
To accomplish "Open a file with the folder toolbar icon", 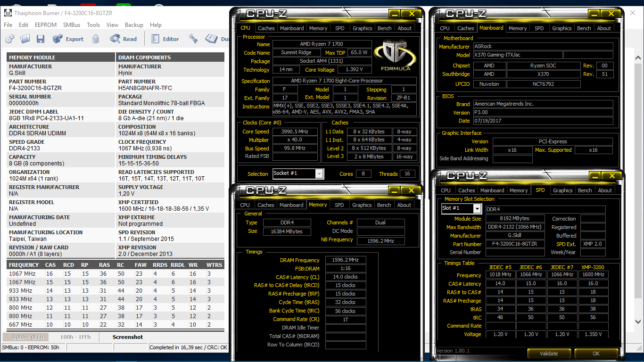I will 25,39.
